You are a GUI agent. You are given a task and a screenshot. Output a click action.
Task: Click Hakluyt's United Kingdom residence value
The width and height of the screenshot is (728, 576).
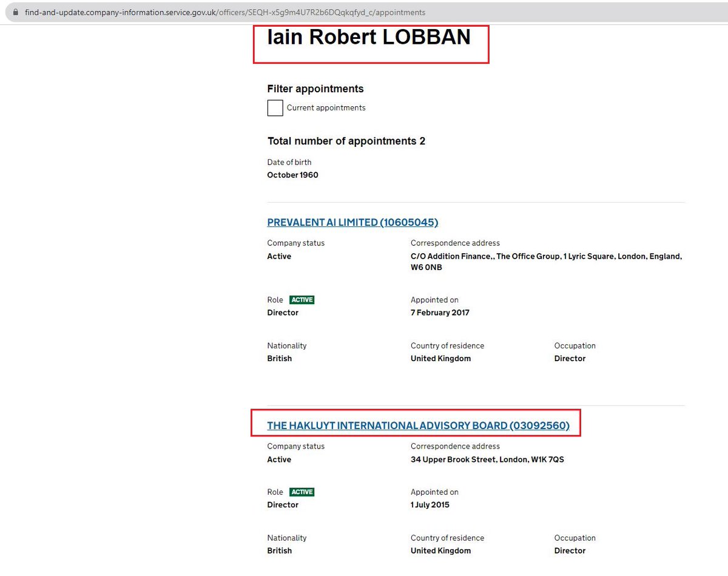[440, 551]
